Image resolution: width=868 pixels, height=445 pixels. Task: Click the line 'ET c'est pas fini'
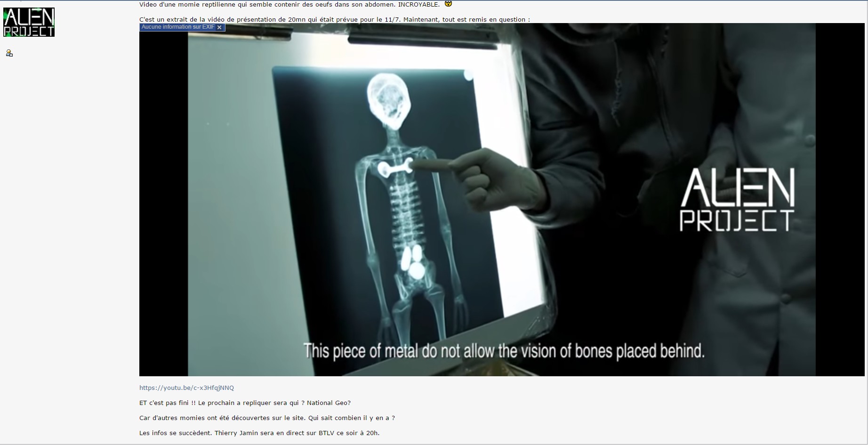pos(245,403)
